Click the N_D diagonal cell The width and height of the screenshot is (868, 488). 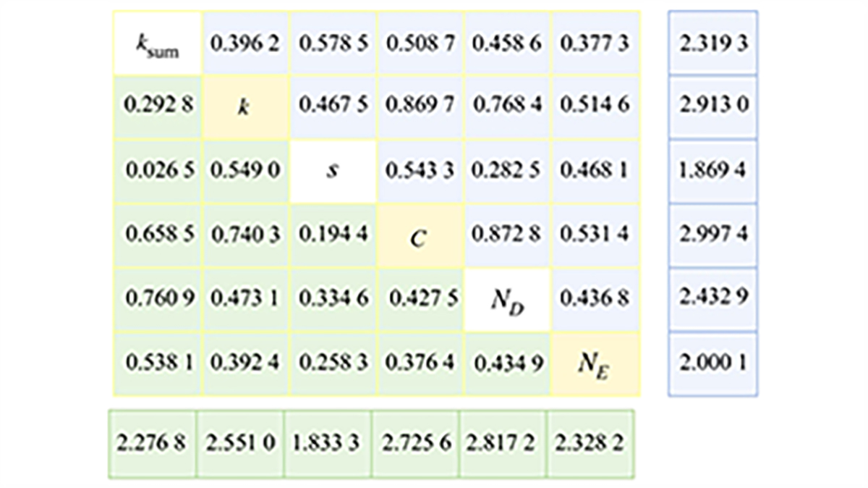(508, 299)
